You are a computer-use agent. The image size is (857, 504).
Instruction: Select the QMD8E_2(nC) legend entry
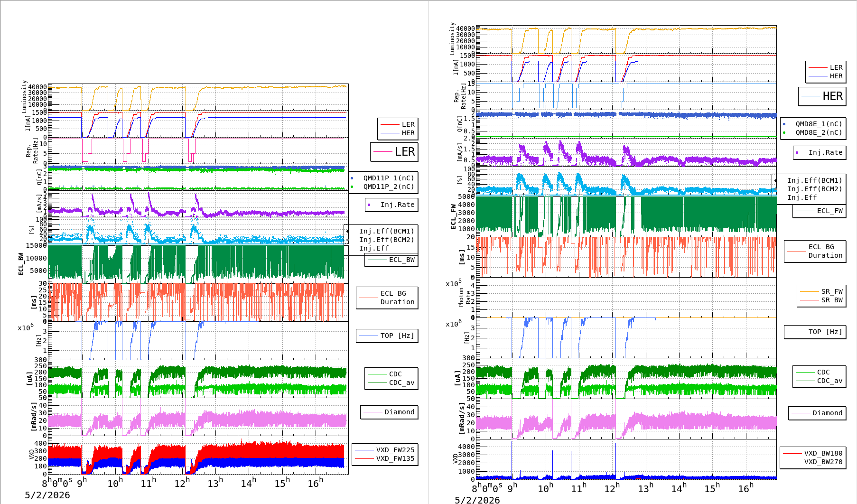pyautogui.click(x=813, y=132)
